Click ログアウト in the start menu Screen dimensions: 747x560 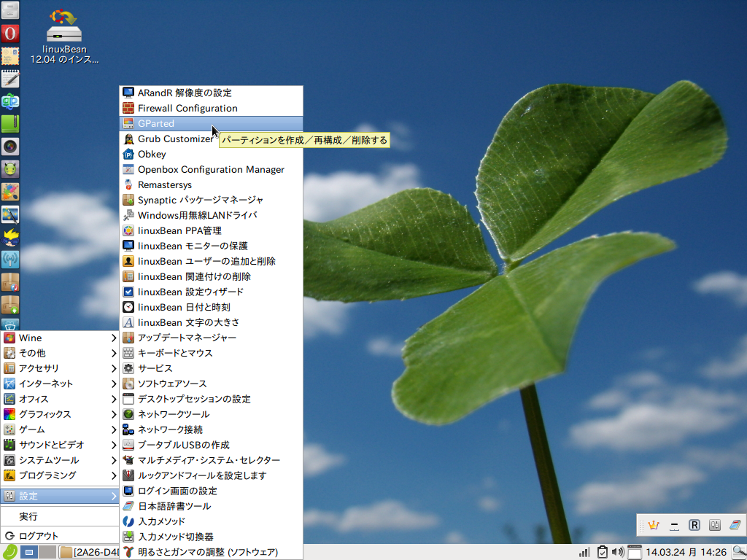[60, 536]
